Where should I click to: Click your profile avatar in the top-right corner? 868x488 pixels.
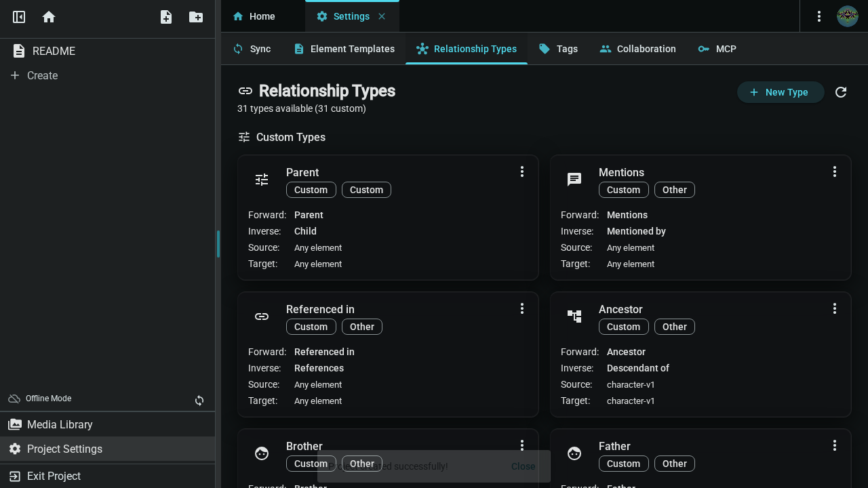pyautogui.click(x=847, y=16)
